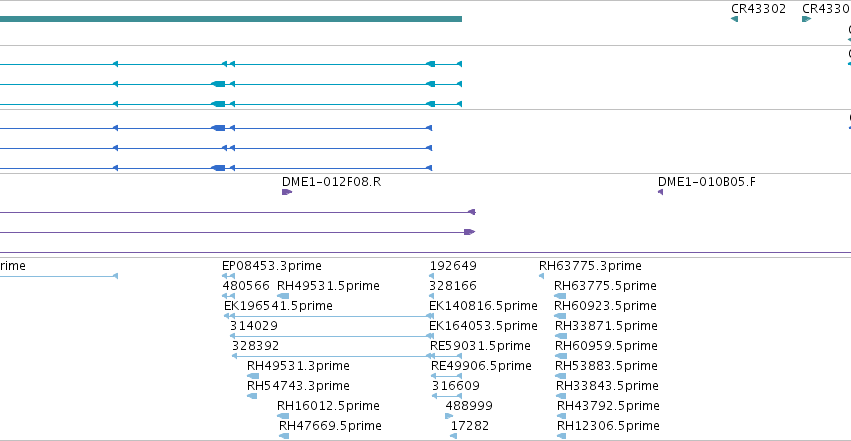The width and height of the screenshot is (851, 441).
Task: Click the 316609 feature label
Action: coord(456,386)
